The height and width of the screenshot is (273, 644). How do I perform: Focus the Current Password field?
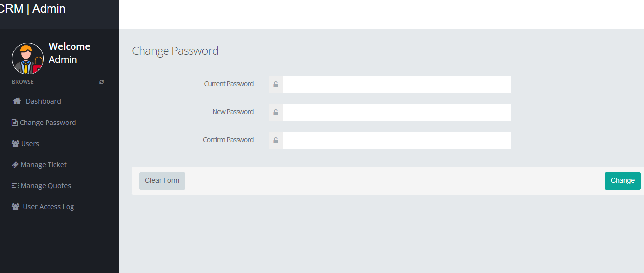point(397,84)
